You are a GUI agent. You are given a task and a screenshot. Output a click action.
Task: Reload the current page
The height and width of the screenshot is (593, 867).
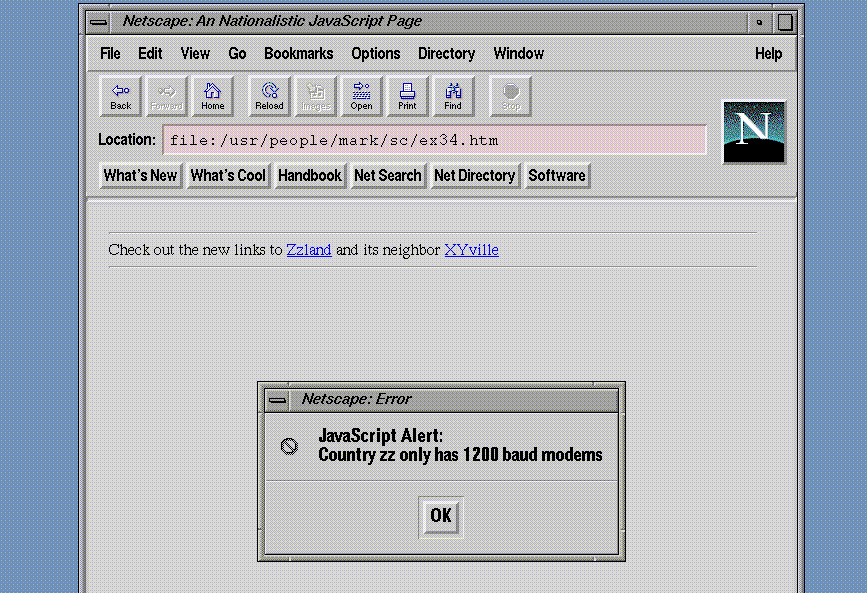[x=269, y=96]
